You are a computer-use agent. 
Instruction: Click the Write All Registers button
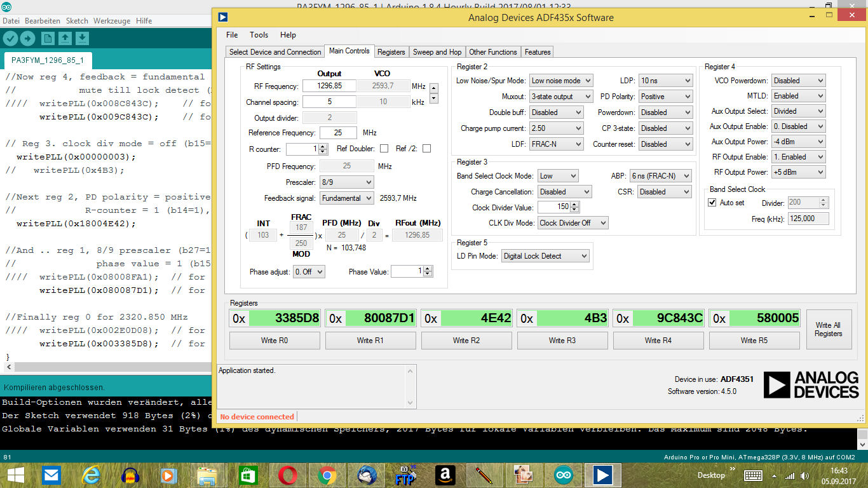(828, 329)
